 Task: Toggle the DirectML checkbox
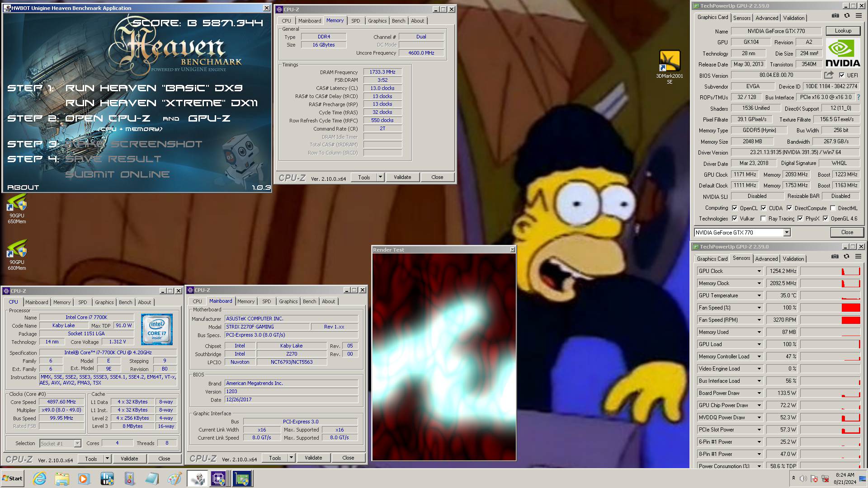(833, 208)
